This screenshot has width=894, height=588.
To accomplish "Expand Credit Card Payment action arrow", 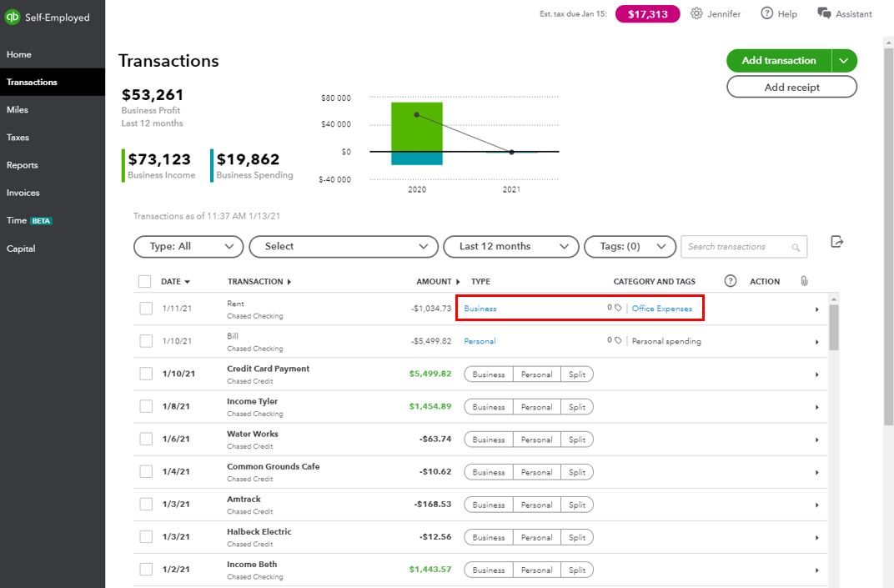I will [x=817, y=374].
